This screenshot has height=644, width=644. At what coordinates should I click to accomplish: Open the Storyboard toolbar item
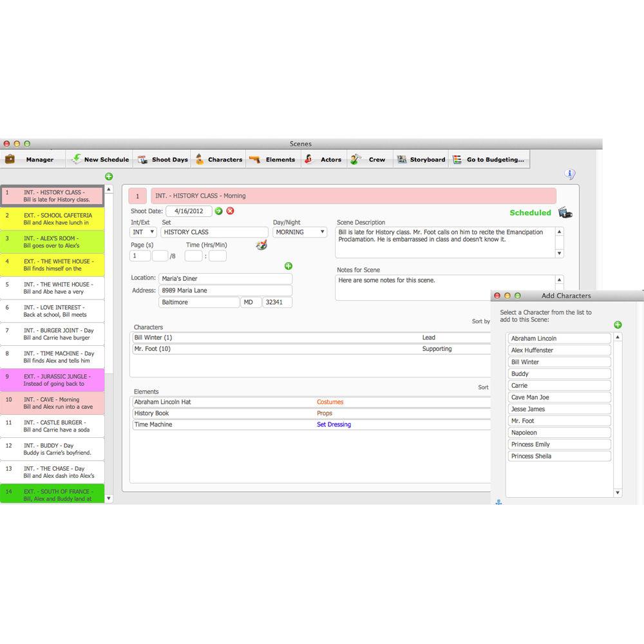[421, 160]
